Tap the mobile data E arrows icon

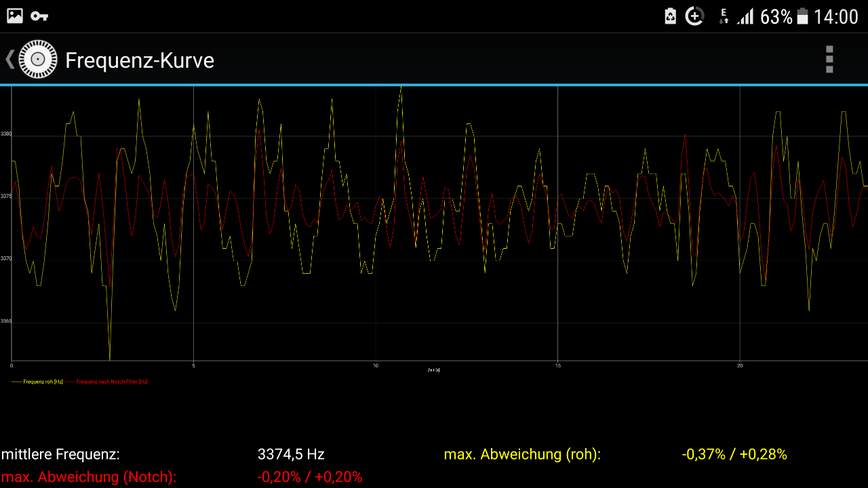click(x=724, y=16)
